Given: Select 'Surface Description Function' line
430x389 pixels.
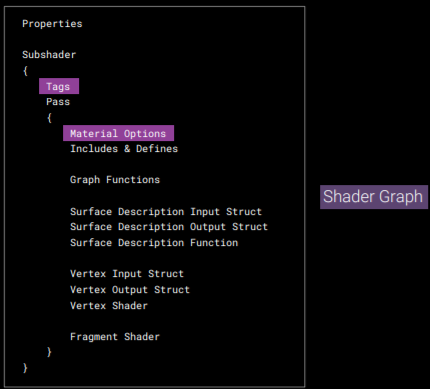Looking at the screenshot, I should point(154,243).
